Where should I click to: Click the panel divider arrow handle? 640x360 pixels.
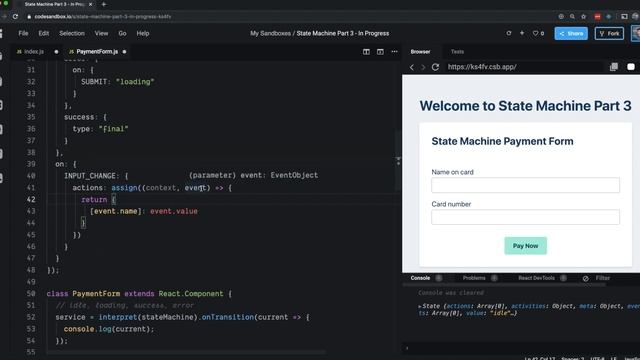point(398,161)
